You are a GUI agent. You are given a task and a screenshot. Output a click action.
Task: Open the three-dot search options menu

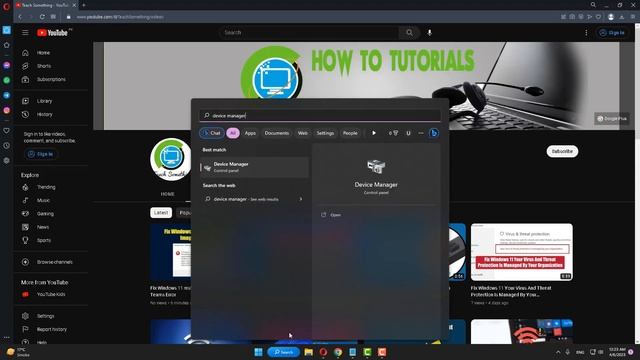[421, 133]
